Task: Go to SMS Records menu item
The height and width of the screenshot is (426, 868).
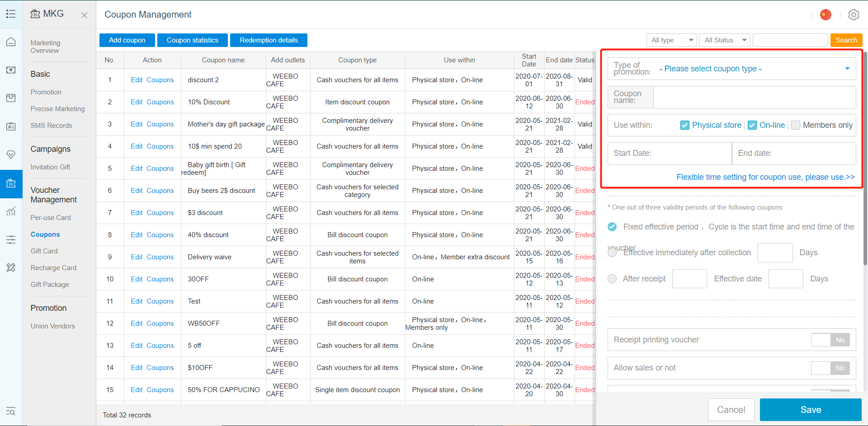Action: point(51,126)
